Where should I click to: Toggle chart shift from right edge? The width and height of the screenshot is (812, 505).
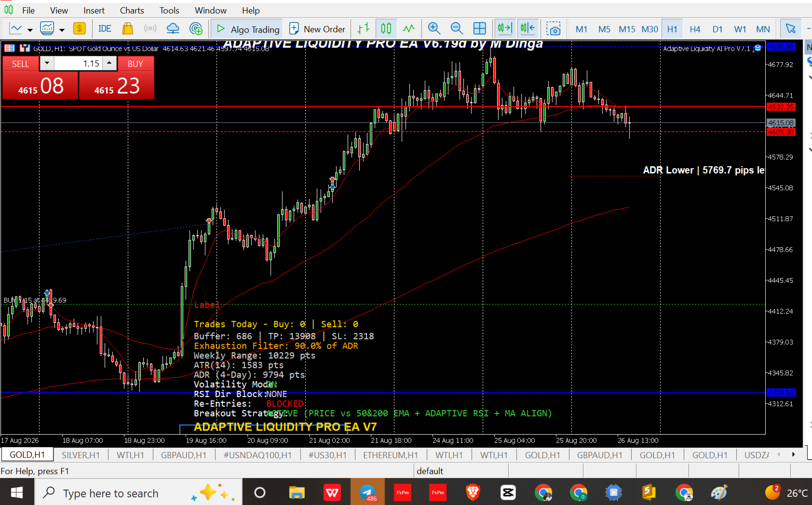[x=528, y=29]
